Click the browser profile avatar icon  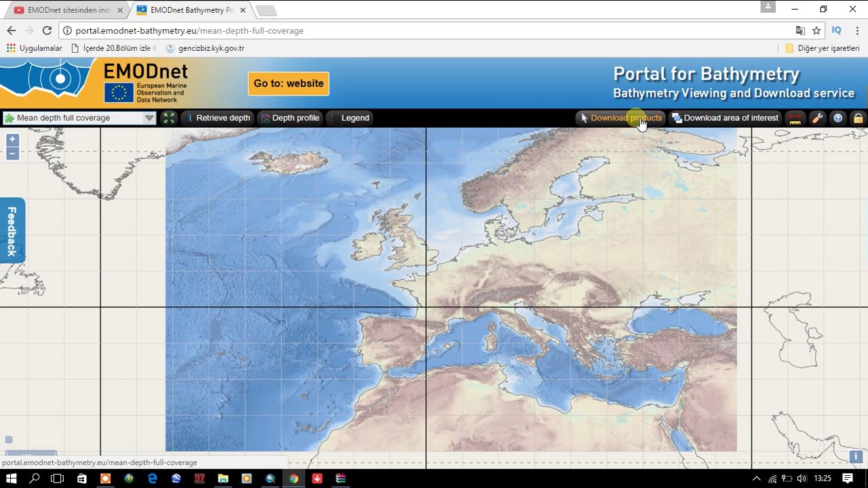tap(768, 7)
